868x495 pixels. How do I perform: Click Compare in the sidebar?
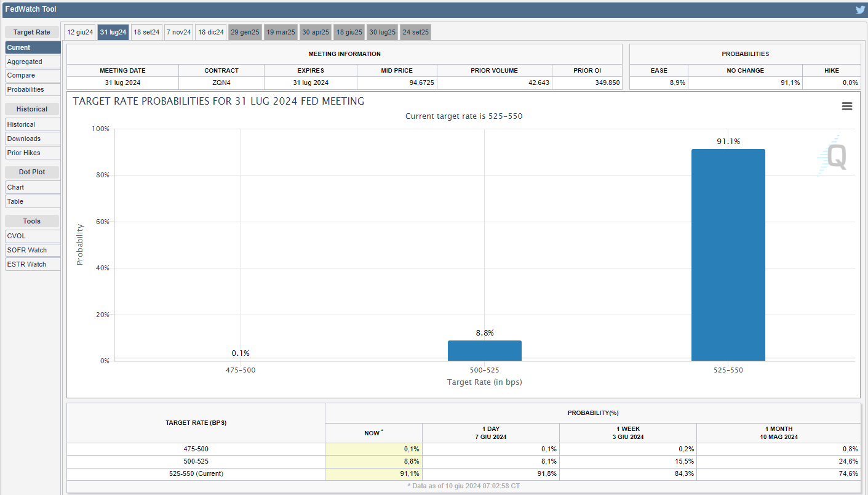tap(33, 75)
